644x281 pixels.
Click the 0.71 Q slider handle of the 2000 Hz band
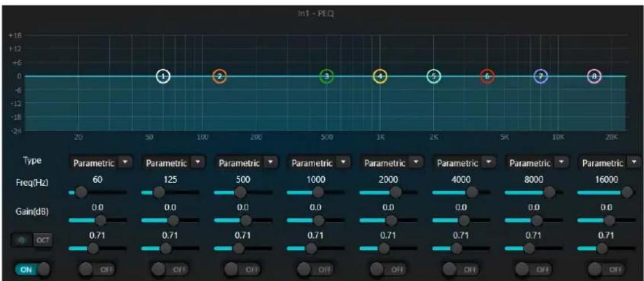(384, 248)
